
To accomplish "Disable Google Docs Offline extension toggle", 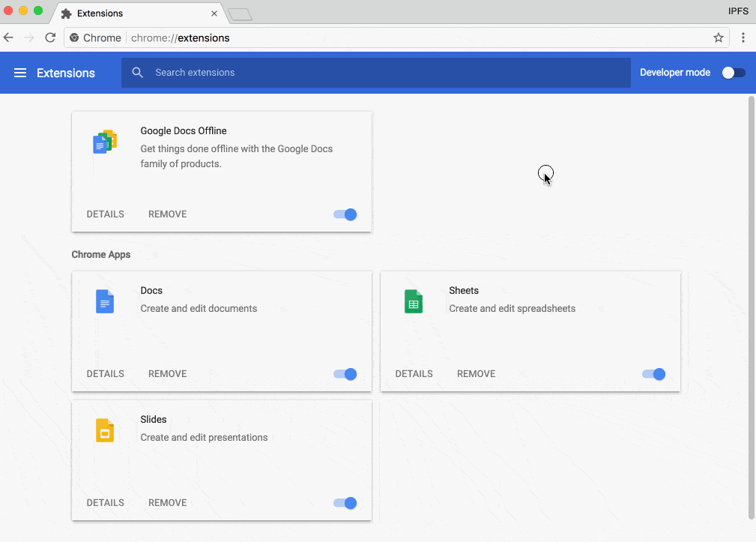I will (x=345, y=214).
